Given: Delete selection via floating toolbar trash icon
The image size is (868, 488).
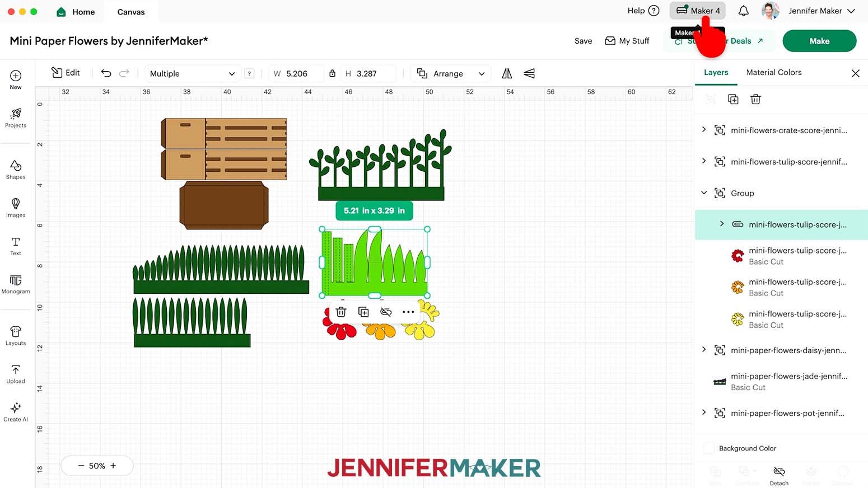Looking at the screenshot, I should 341,312.
